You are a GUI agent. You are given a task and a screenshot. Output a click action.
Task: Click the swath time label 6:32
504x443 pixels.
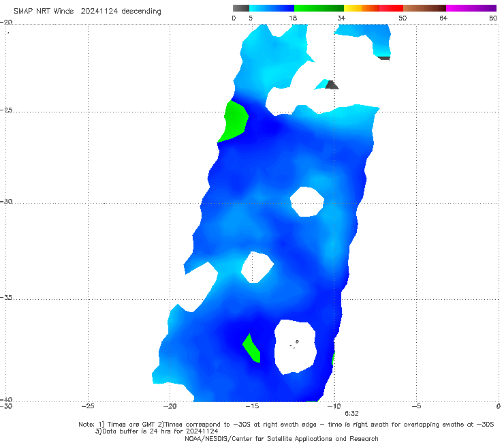point(351,414)
